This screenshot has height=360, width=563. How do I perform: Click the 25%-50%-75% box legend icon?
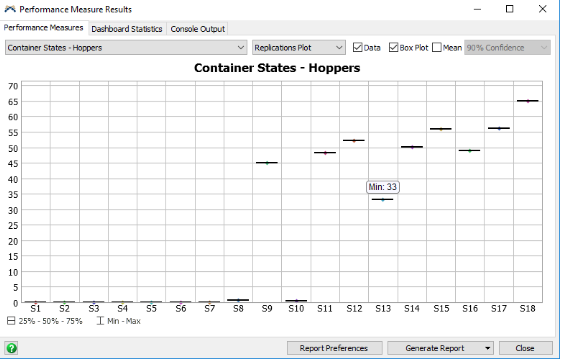tap(11, 321)
